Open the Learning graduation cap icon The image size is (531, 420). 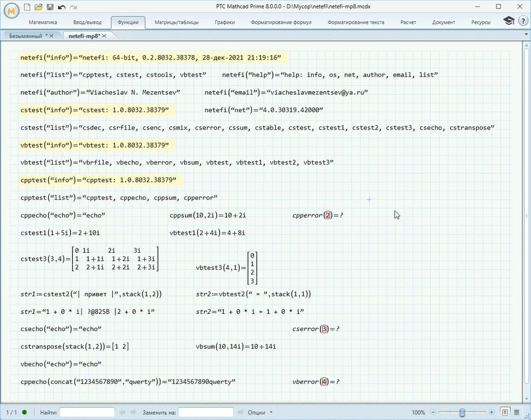pyautogui.click(x=508, y=21)
